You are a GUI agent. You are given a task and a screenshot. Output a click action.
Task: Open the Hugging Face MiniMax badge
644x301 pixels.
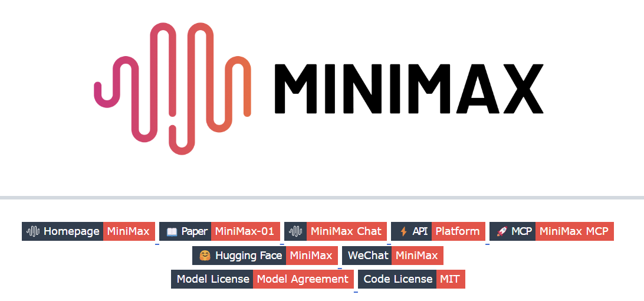pos(265,256)
